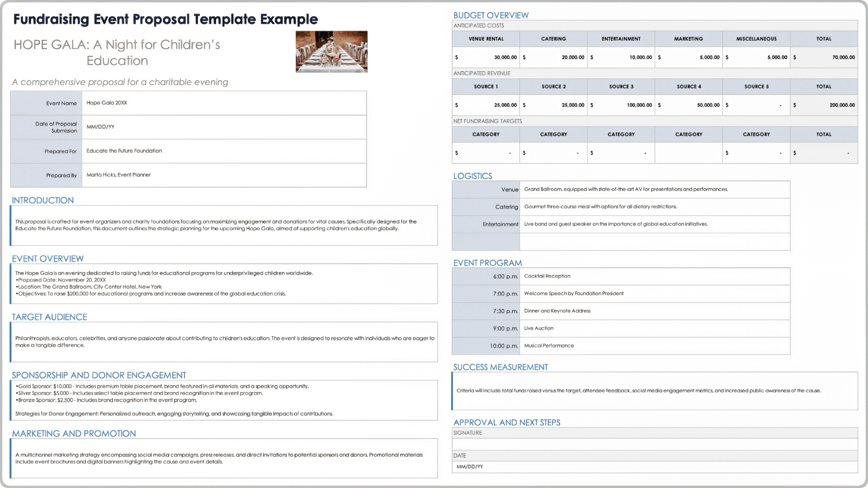Click the Silver Sponsor $5,000 line
This screenshot has height=488, width=868.
tap(139, 393)
